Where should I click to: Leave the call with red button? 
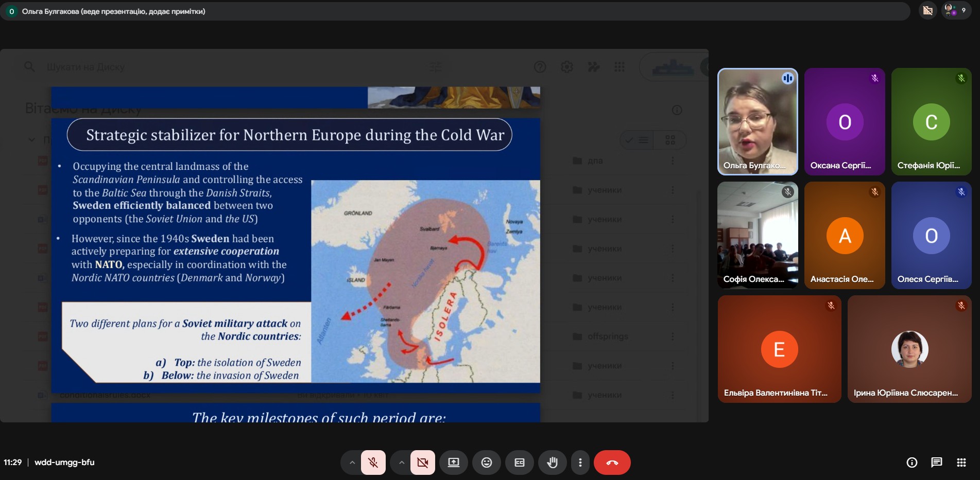tap(612, 463)
